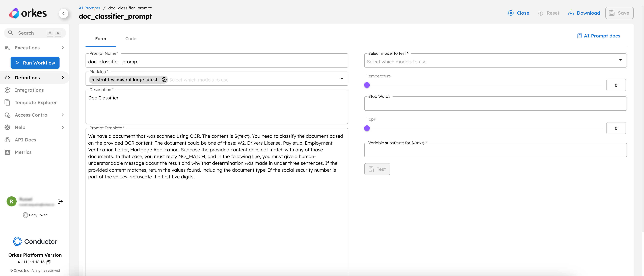Open the Integrations page
Image resolution: width=644 pixels, height=276 pixels.
[29, 90]
